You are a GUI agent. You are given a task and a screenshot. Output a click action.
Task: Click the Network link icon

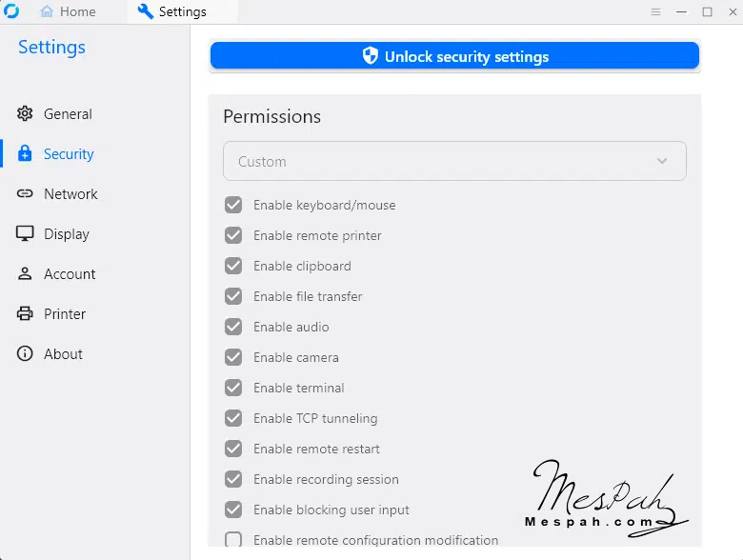click(25, 194)
